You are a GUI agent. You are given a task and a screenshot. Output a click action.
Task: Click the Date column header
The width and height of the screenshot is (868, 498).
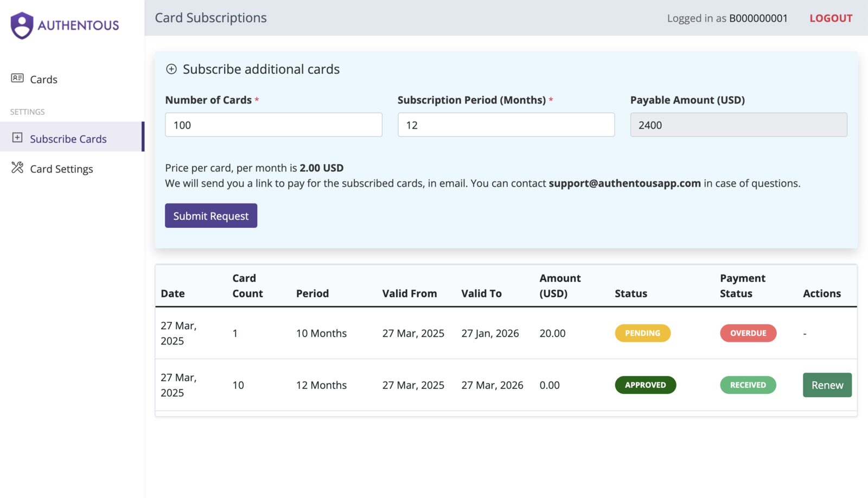(173, 293)
